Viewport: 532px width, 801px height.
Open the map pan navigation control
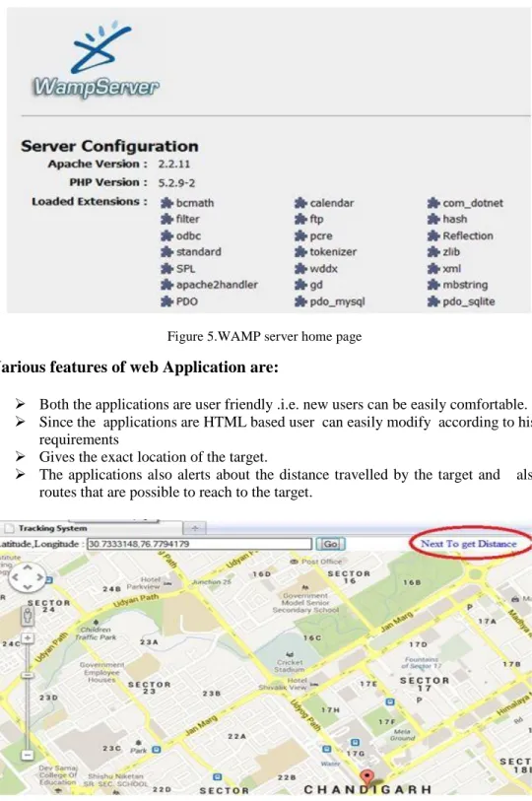tap(28, 577)
